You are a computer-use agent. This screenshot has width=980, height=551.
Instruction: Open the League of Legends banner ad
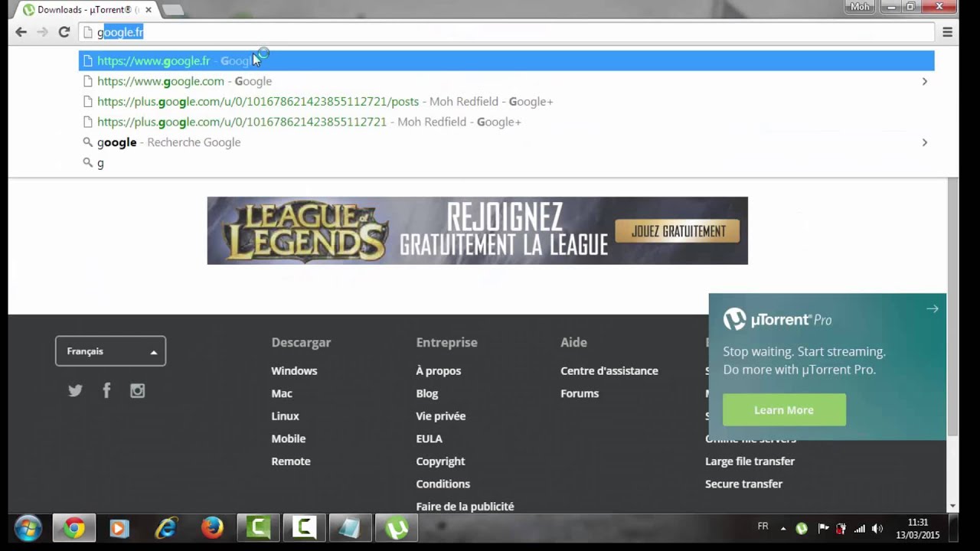point(477,230)
